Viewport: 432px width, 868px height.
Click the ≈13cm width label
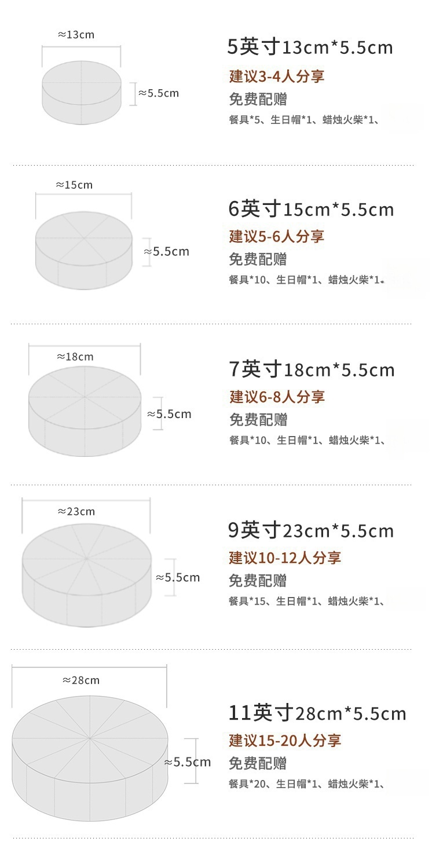pos(76,35)
